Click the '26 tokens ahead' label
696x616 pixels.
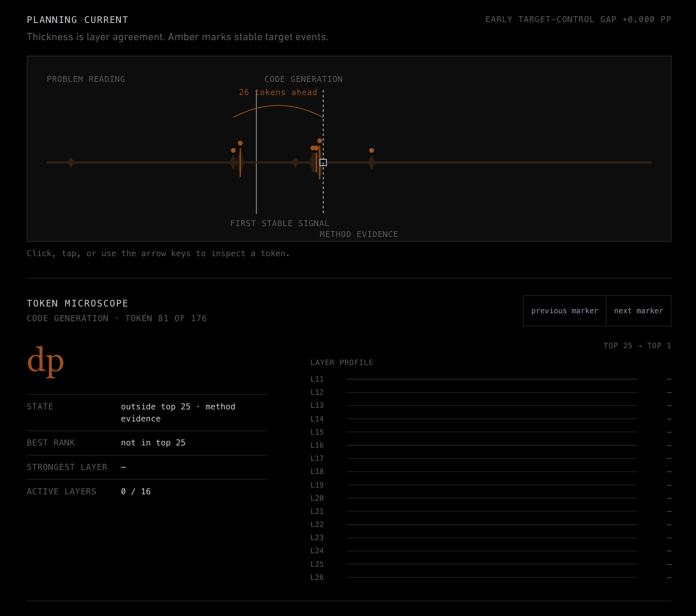pyautogui.click(x=278, y=92)
